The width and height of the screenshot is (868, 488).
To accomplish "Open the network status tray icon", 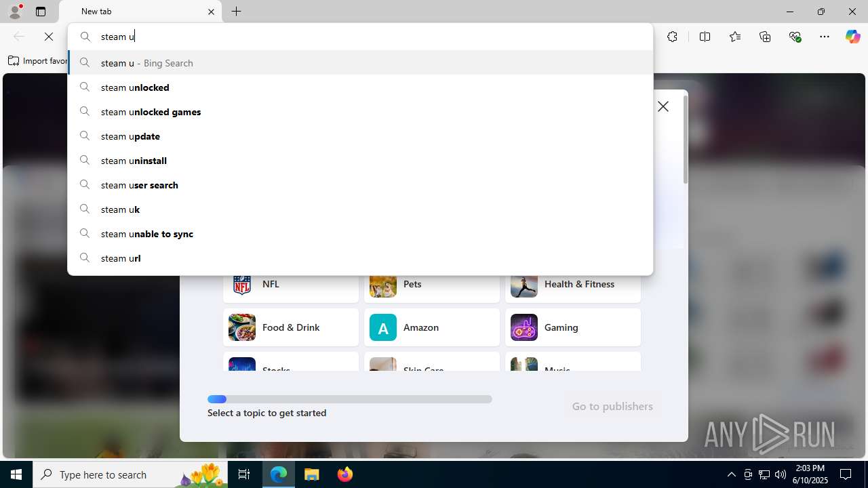I will tap(764, 474).
